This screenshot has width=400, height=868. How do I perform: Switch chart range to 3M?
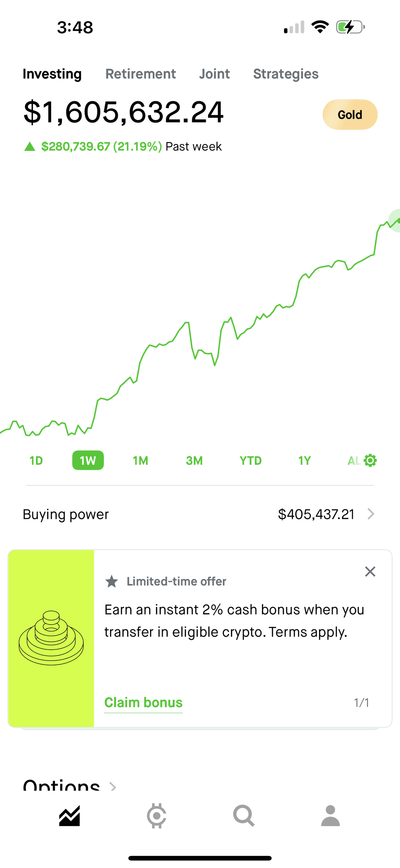click(x=194, y=461)
